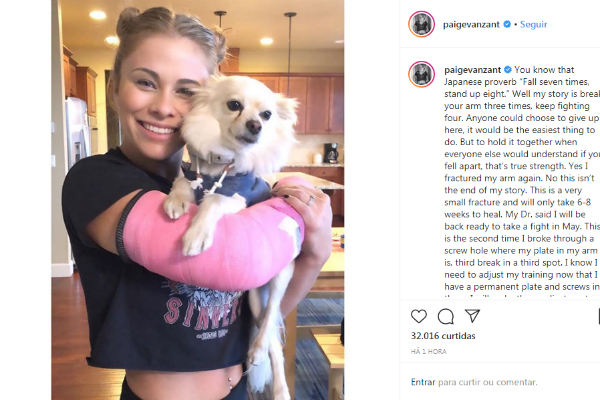Follow the account via the Seguir link
This screenshot has width=600, height=400.
tap(533, 24)
